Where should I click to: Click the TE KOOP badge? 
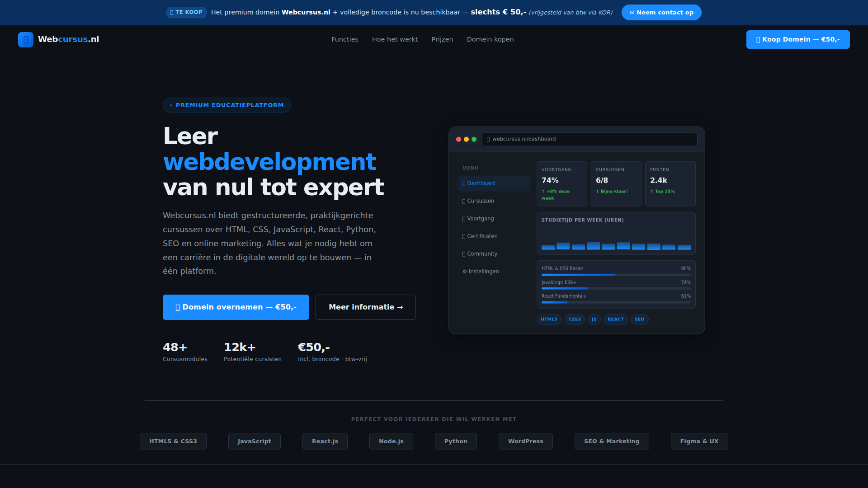[186, 12]
